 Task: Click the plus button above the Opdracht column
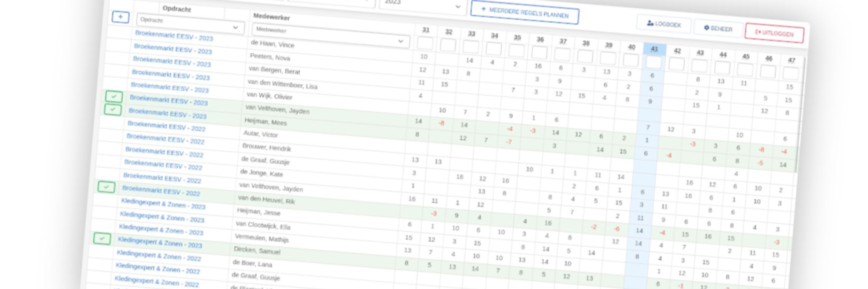point(120,17)
